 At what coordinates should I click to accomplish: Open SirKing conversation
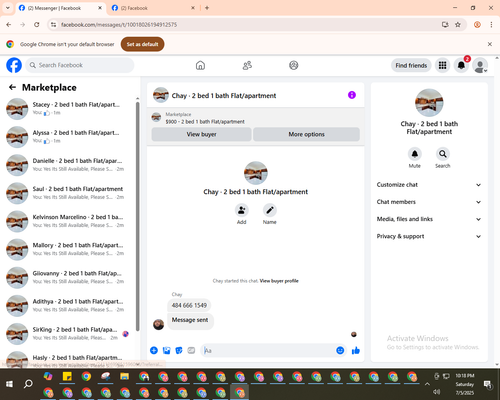68,334
